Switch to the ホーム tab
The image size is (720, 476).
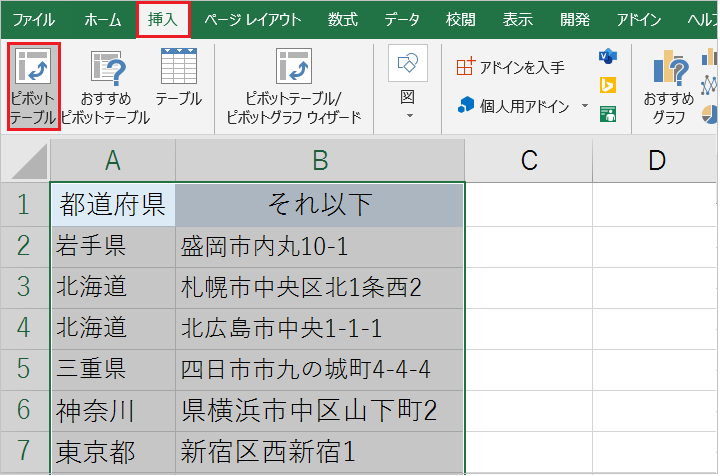tap(102, 20)
